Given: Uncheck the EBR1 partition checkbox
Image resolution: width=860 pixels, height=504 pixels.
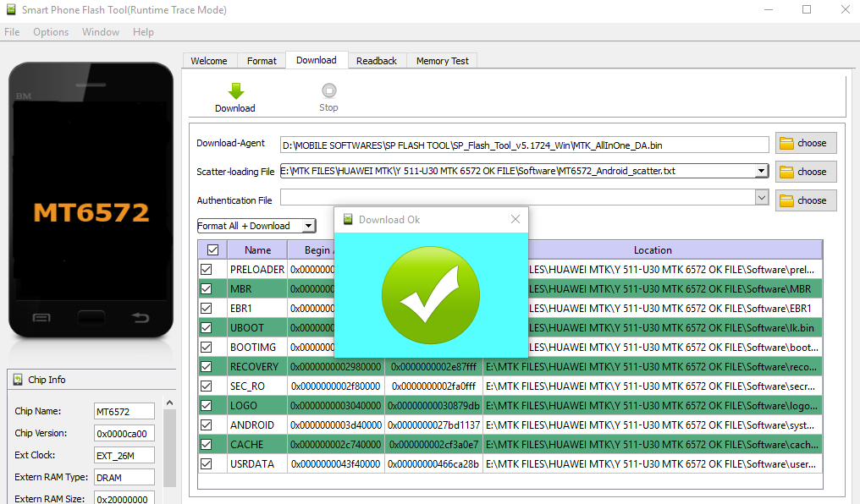Looking at the screenshot, I should click(x=207, y=308).
